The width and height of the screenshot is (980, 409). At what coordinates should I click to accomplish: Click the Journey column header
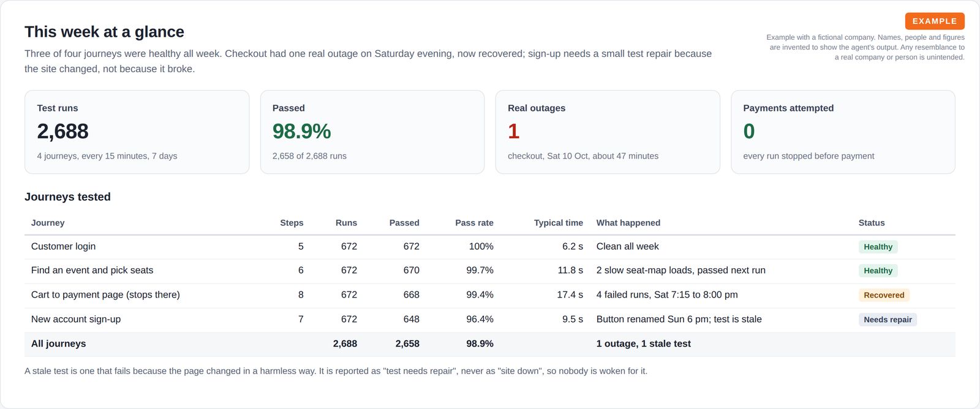coord(48,223)
